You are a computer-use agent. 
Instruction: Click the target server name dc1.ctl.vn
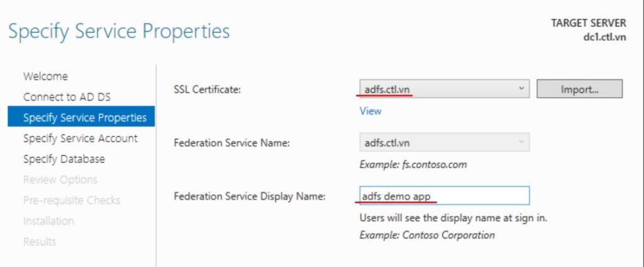tap(604, 37)
